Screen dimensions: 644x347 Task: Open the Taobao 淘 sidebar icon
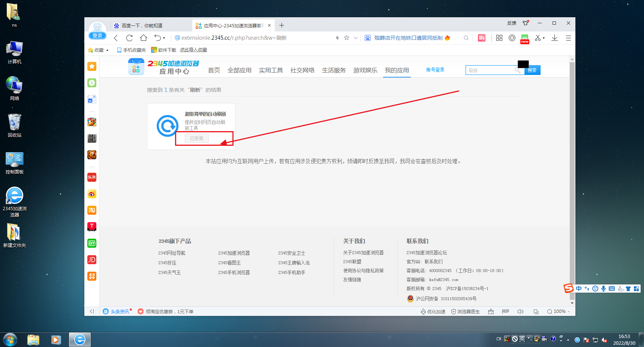[92, 210]
